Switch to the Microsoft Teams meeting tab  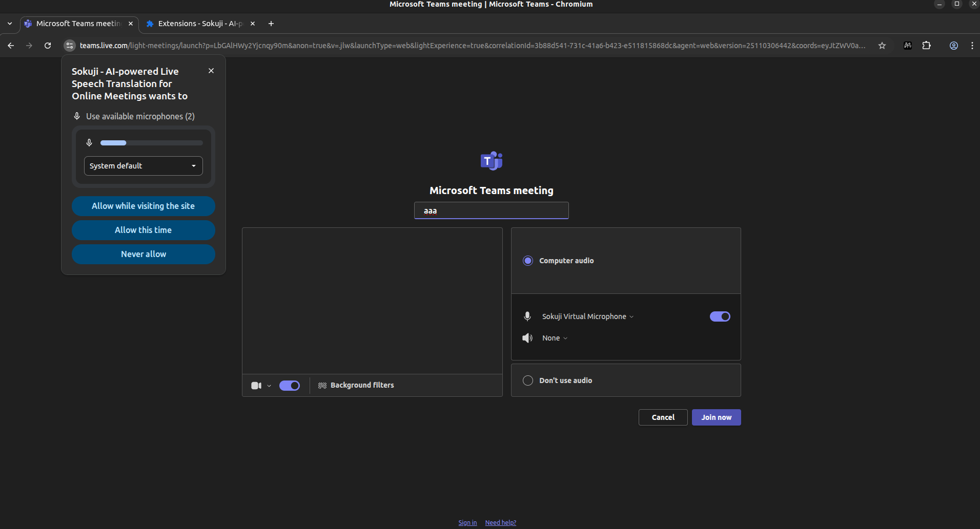78,24
